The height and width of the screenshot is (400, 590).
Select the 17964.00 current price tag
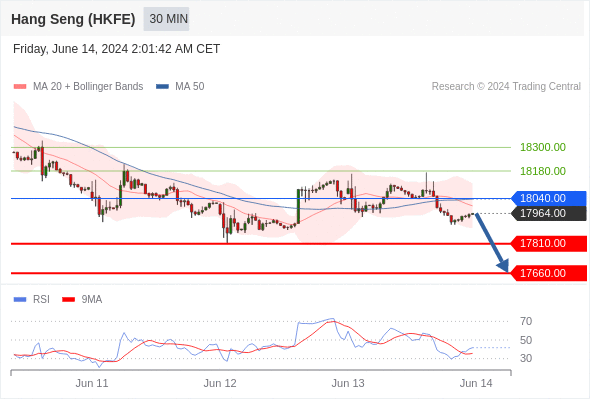(x=549, y=213)
